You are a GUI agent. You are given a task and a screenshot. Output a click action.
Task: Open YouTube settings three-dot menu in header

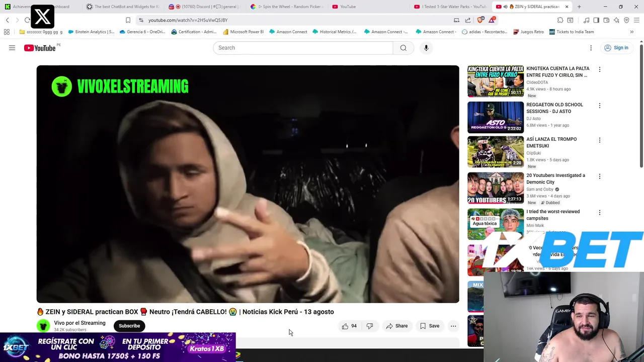[591, 48]
